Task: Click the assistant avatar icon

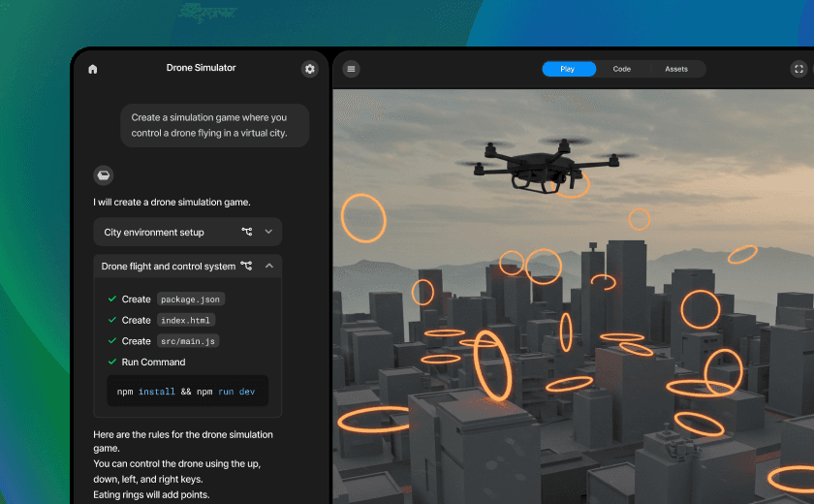Action: [104, 175]
